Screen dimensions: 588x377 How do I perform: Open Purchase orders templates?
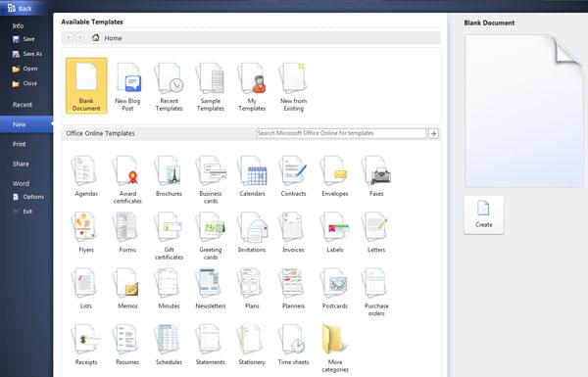pos(376,293)
